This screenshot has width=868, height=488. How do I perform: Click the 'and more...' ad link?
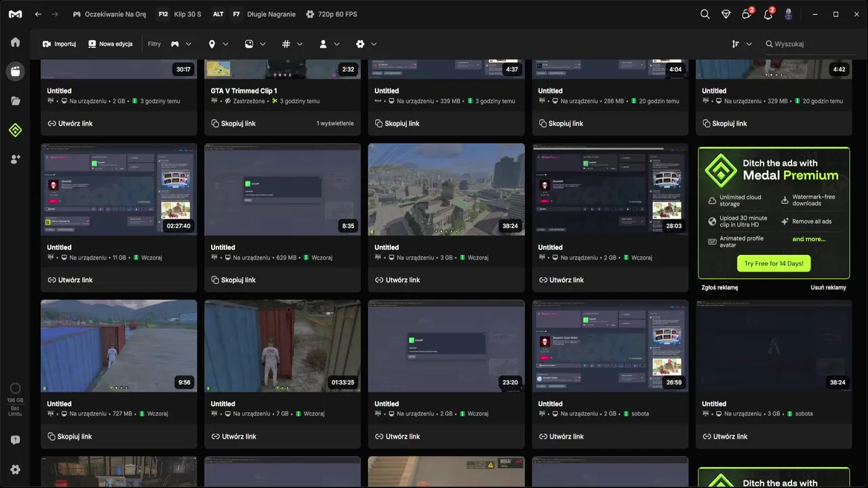tap(809, 239)
